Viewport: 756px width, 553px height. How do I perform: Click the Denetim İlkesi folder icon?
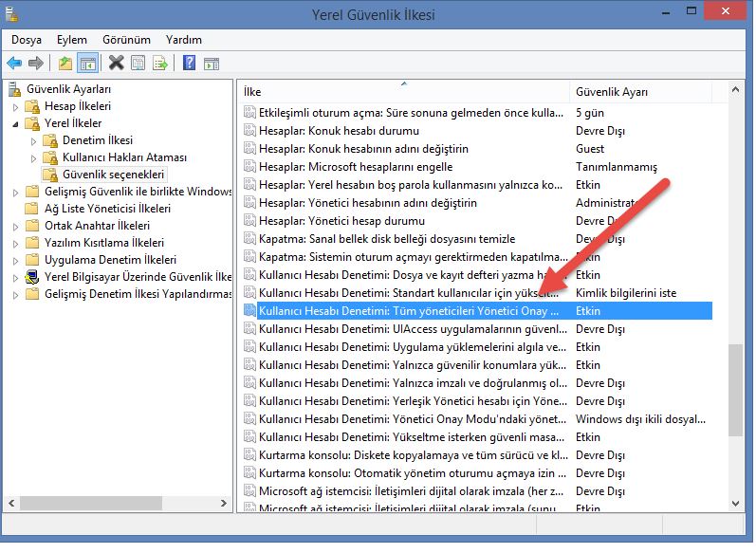tap(50, 140)
